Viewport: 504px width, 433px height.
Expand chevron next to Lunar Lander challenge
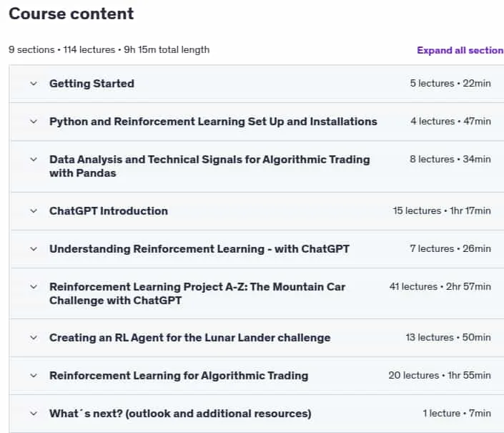tap(34, 338)
